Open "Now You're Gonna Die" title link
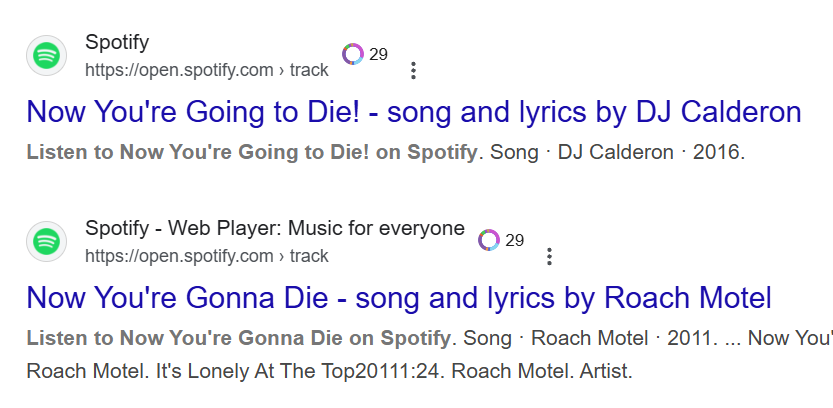The image size is (833, 408). (x=399, y=297)
